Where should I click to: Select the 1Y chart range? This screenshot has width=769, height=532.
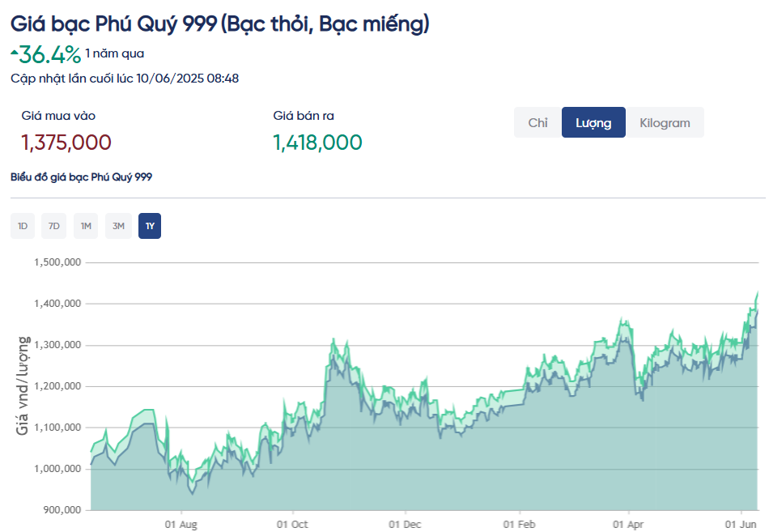pyautogui.click(x=150, y=226)
